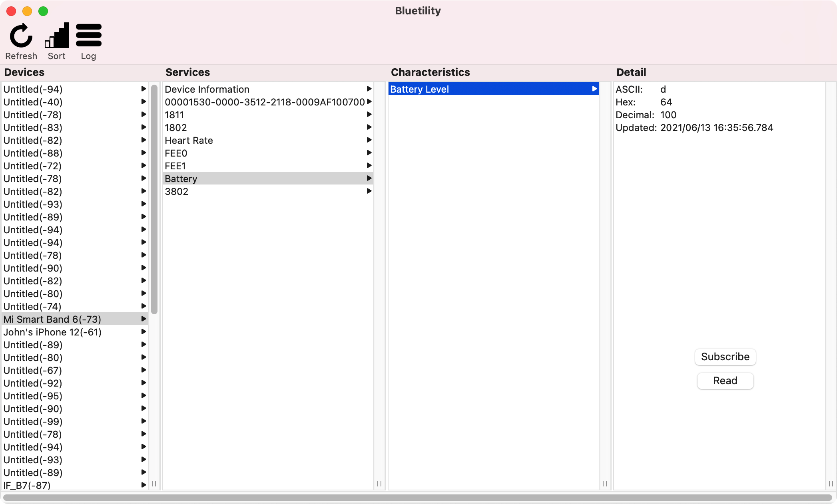The height and width of the screenshot is (504, 837).
Task: Expand the Device Information service arrow
Action: 369,89
